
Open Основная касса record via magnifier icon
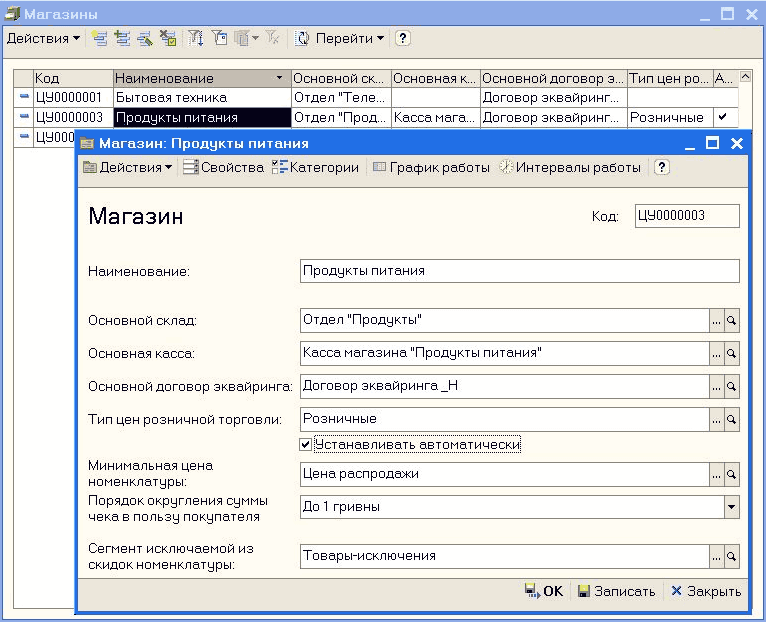(x=732, y=353)
